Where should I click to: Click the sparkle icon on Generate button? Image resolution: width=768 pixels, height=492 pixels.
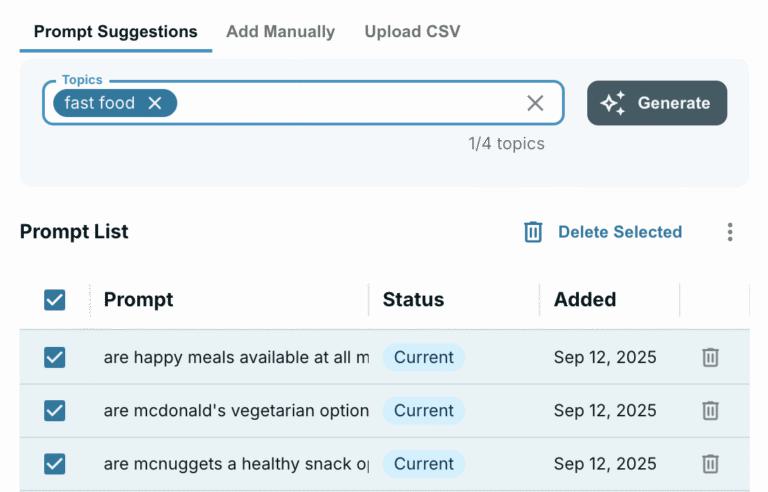coord(613,103)
